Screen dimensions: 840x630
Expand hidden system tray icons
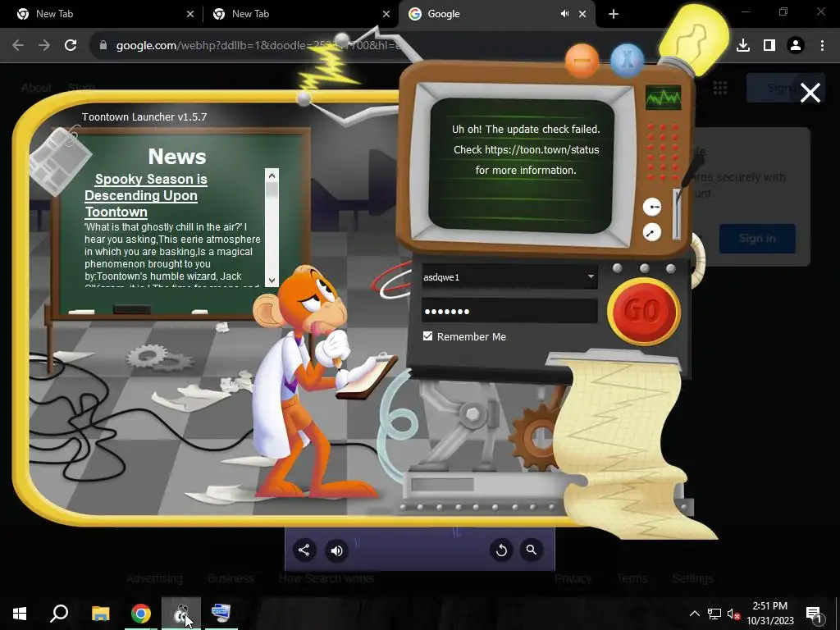click(694, 614)
